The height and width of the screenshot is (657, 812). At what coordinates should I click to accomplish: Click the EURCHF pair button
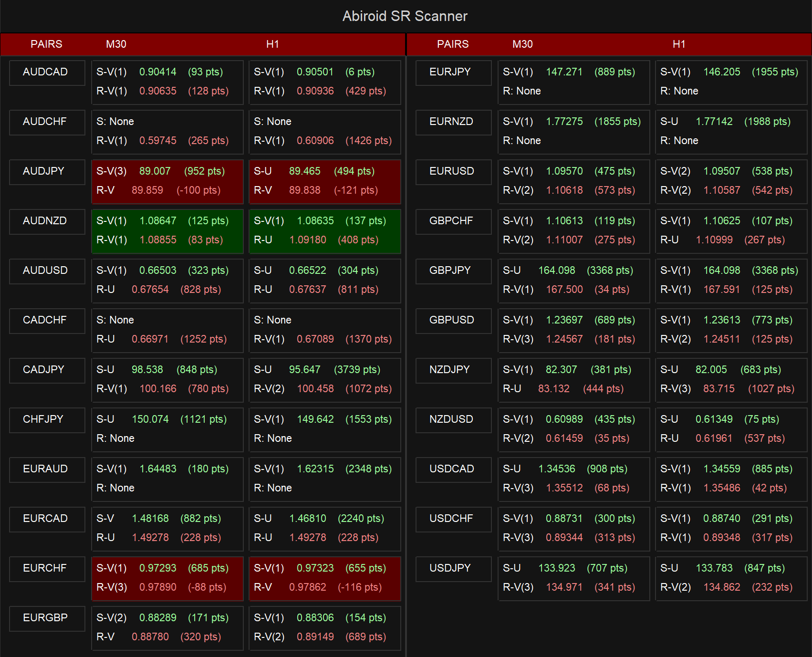(47, 569)
